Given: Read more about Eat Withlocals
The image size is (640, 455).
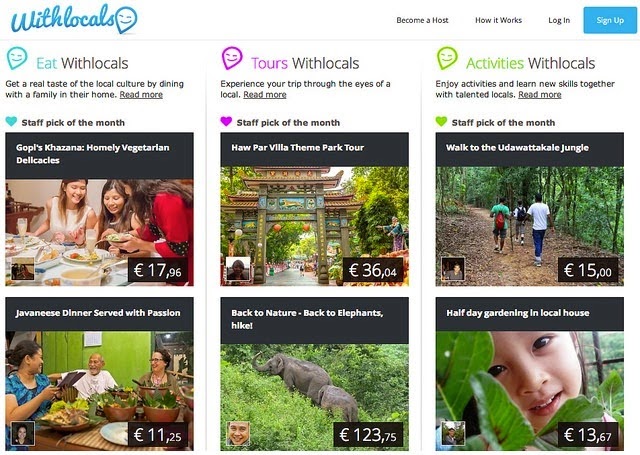Looking at the screenshot, I should 141,95.
